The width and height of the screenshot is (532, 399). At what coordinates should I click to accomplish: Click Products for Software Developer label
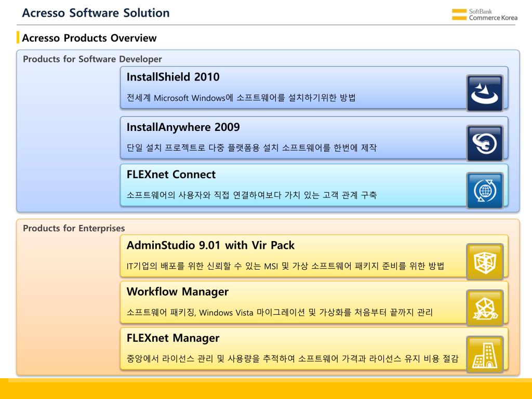[x=92, y=59]
